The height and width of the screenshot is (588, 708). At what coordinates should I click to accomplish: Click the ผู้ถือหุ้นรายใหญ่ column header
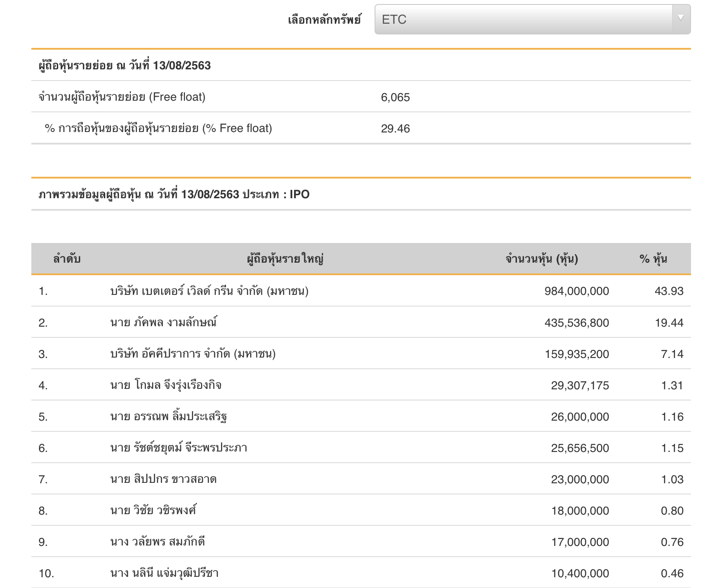pyautogui.click(x=285, y=259)
